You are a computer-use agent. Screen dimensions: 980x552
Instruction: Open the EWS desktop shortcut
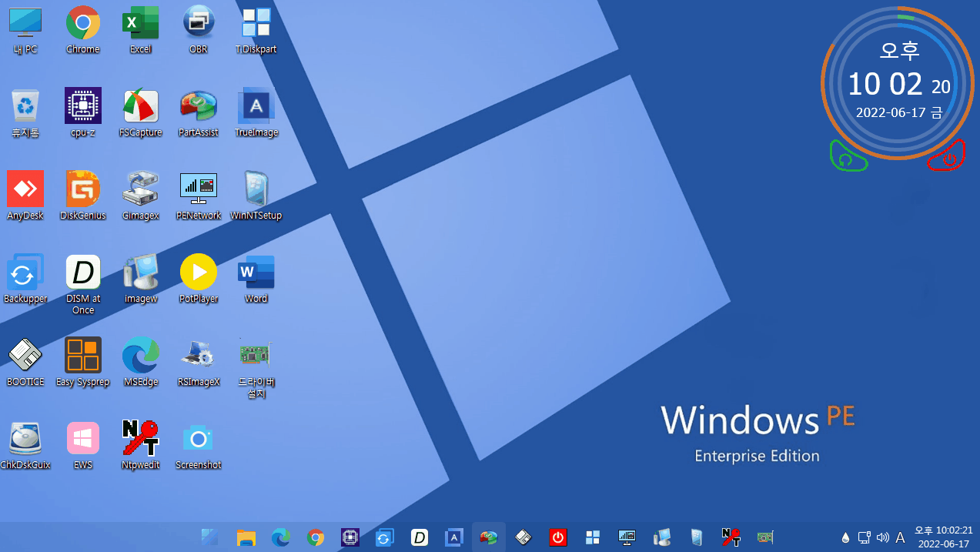pyautogui.click(x=83, y=445)
